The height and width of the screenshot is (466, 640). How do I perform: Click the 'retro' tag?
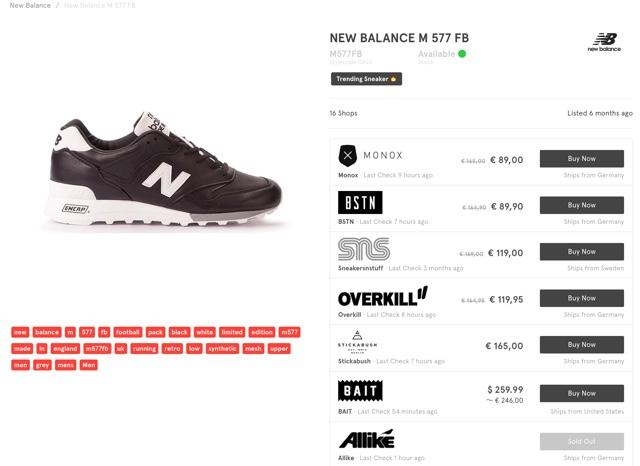tap(173, 349)
